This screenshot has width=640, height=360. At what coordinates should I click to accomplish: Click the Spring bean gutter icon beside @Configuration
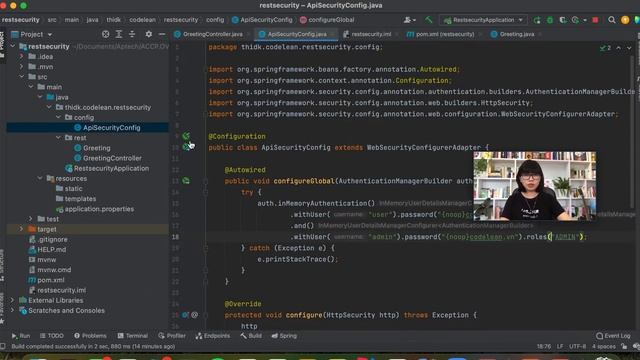click(x=186, y=136)
